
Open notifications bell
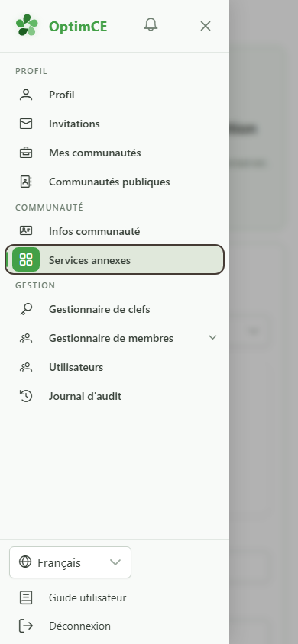(151, 24)
